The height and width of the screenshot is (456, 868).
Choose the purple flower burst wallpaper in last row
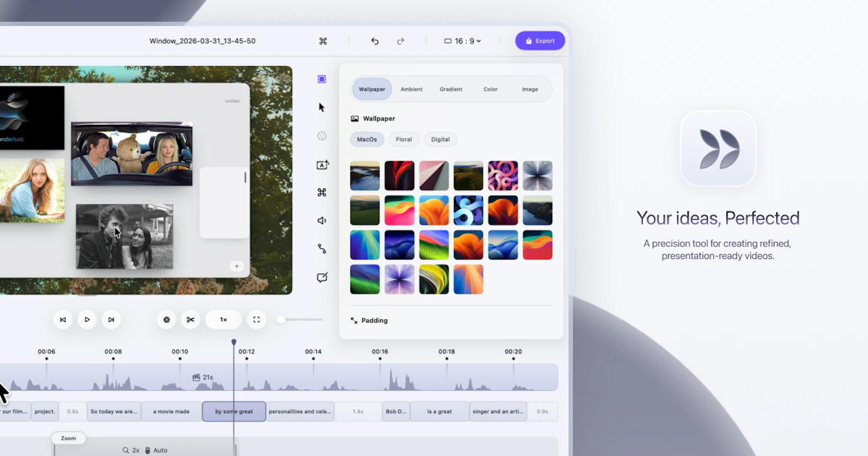tap(399, 279)
